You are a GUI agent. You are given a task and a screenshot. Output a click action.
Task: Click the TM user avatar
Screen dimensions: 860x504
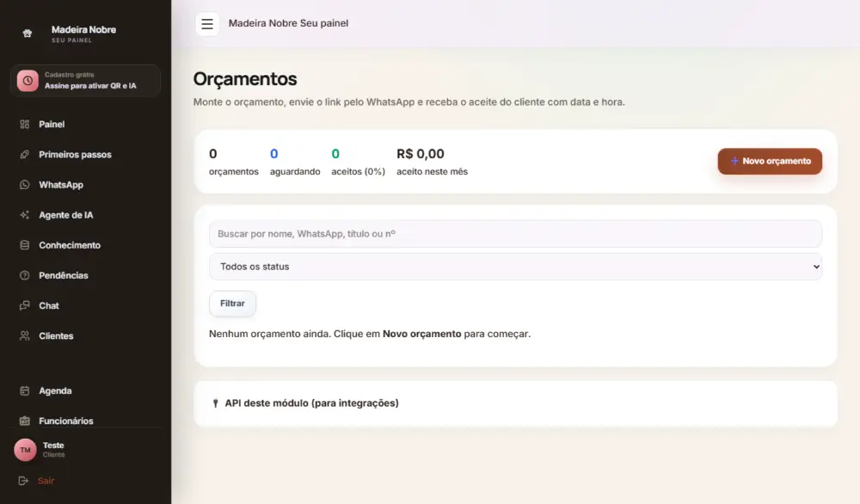(x=25, y=450)
